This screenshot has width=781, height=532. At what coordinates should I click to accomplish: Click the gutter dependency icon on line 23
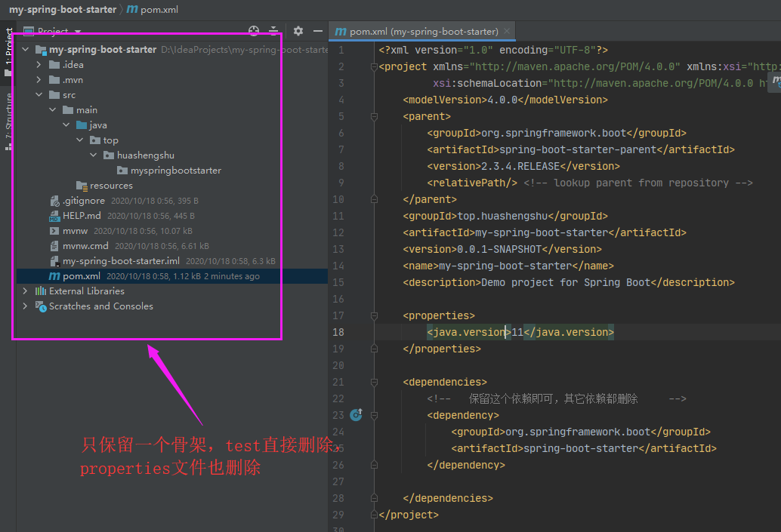pyautogui.click(x=356, y=414)
